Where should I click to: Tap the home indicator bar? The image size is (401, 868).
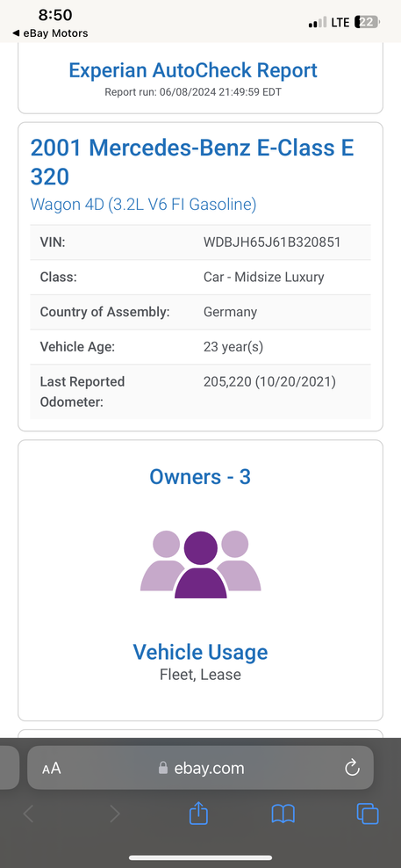(200, 857)
